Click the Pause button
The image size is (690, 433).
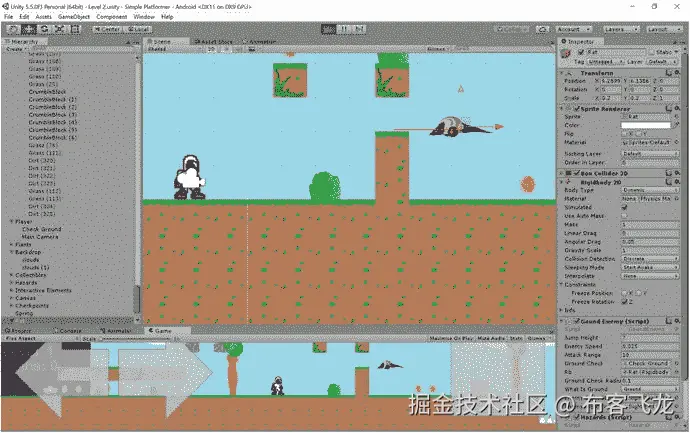[344, 29]
